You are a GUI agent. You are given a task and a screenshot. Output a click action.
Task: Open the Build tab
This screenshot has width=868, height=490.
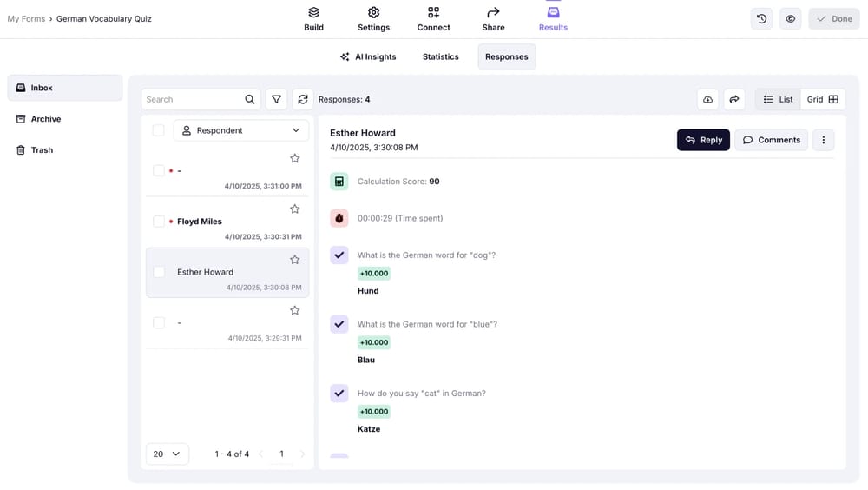tap(313, 18)
